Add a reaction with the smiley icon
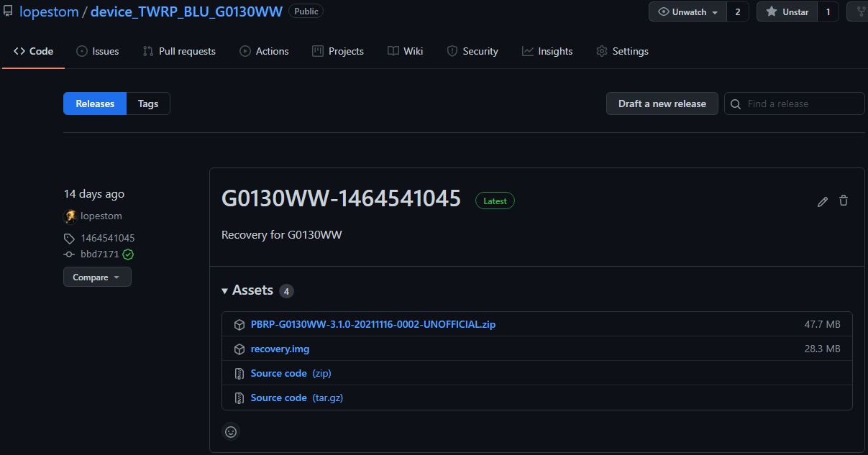Screen dimensions: 868x455 pyautogui.click(x=231, y=432)
